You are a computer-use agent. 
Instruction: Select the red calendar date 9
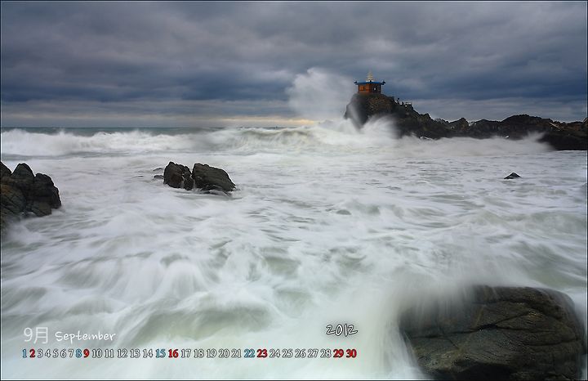tap(87, 353)
